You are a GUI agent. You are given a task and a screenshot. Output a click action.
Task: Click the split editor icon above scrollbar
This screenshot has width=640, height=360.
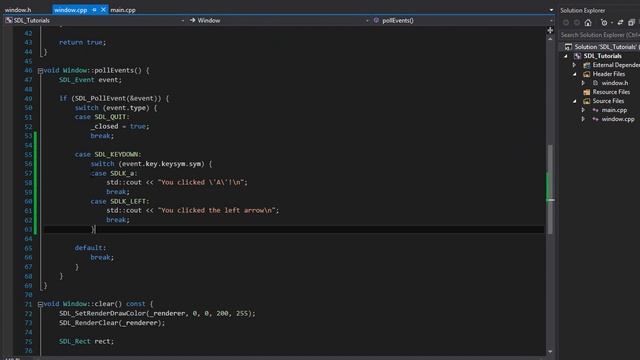click(x=550, y=30)
